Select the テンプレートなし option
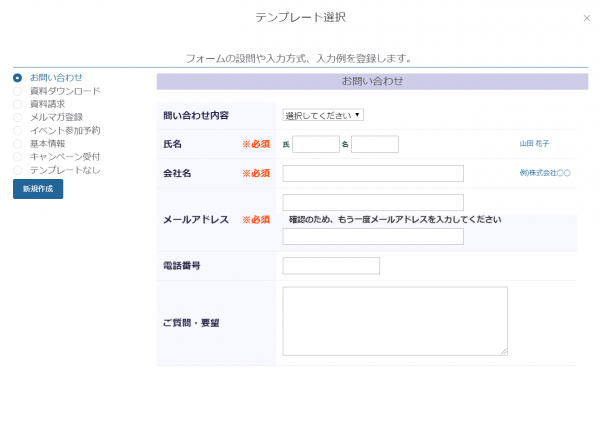The image size is (600, 424). (x=17, y=170)
